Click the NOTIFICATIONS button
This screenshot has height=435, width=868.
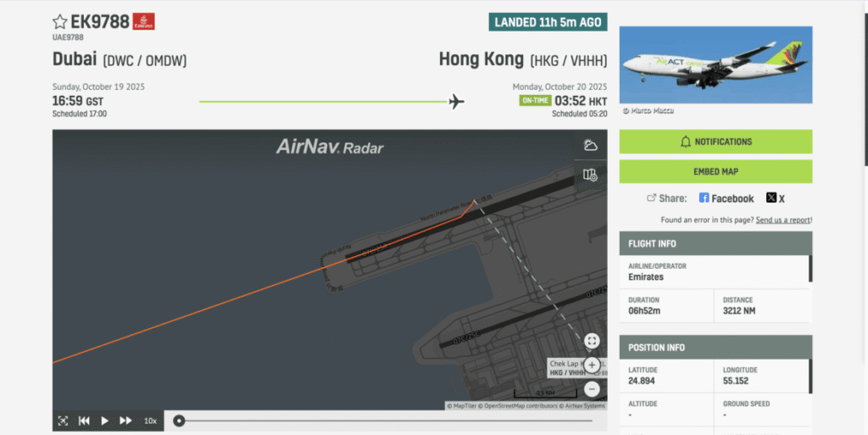(715, 142)
